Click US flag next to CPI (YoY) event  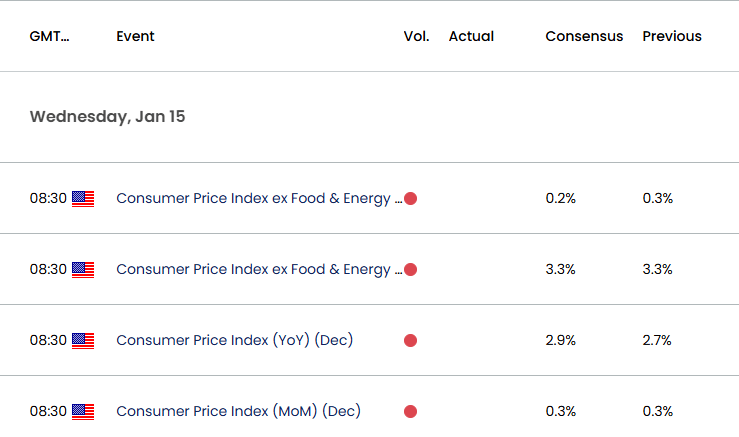pyautogui.click(x=83, y=341)
